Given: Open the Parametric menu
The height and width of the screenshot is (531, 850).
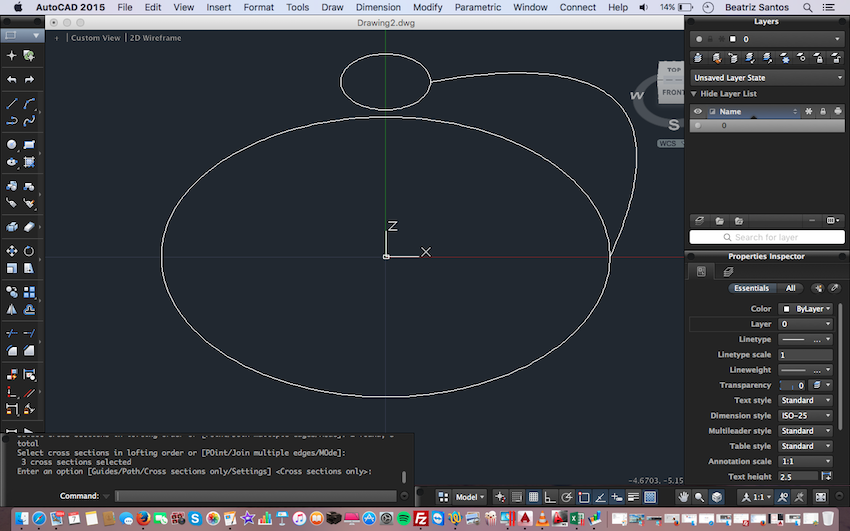Looking at the screenshot, I should pos(478,7).
